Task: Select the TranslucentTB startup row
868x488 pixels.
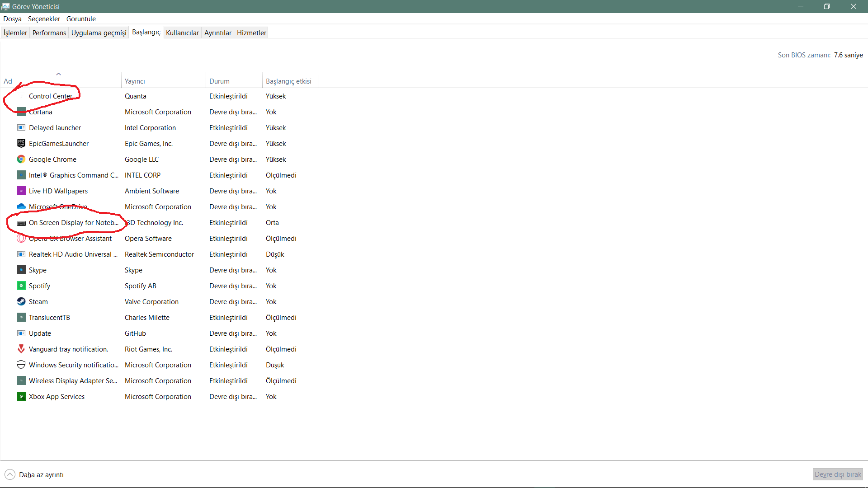Action: (49, 317)
